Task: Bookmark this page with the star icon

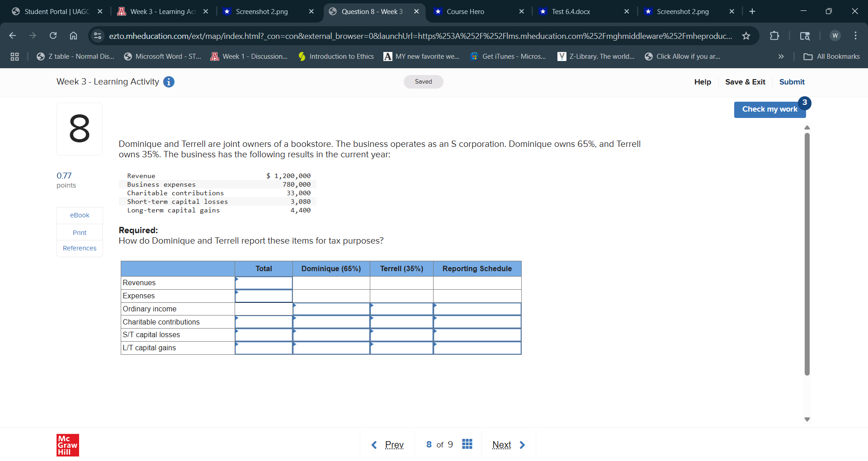Action: click(746, 36)
